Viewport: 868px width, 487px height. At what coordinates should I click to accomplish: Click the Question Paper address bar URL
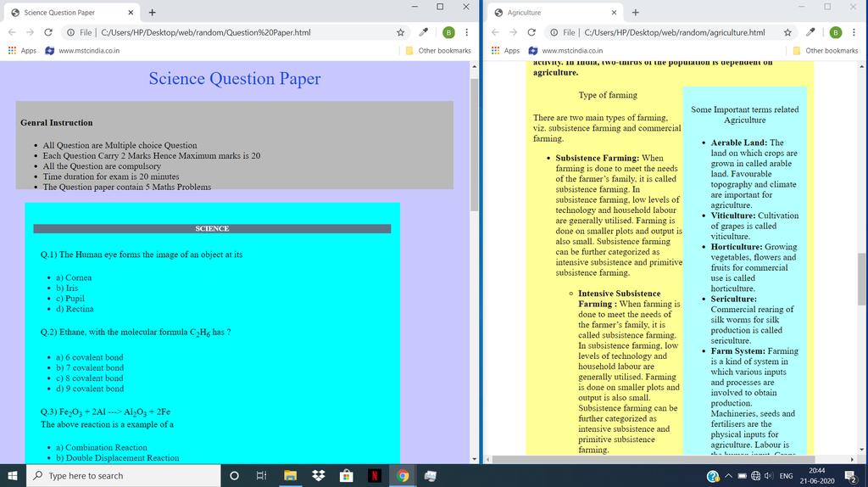[x=206, y=33]
